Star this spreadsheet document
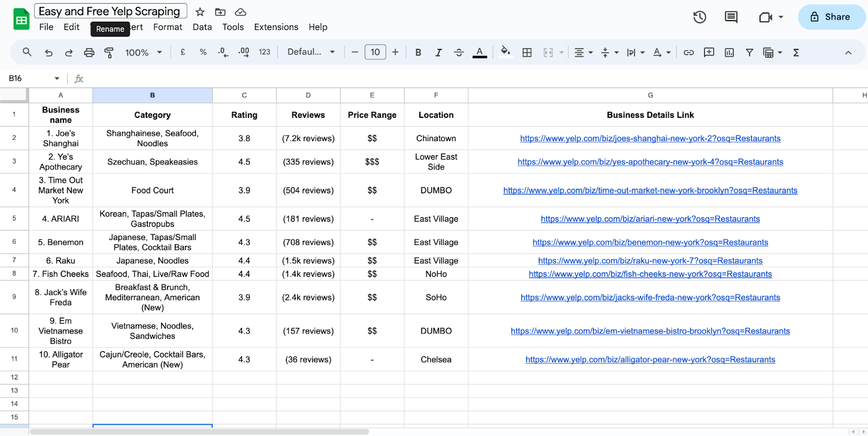The width and height of the screenshot is (868, 436). coord(200,12)
